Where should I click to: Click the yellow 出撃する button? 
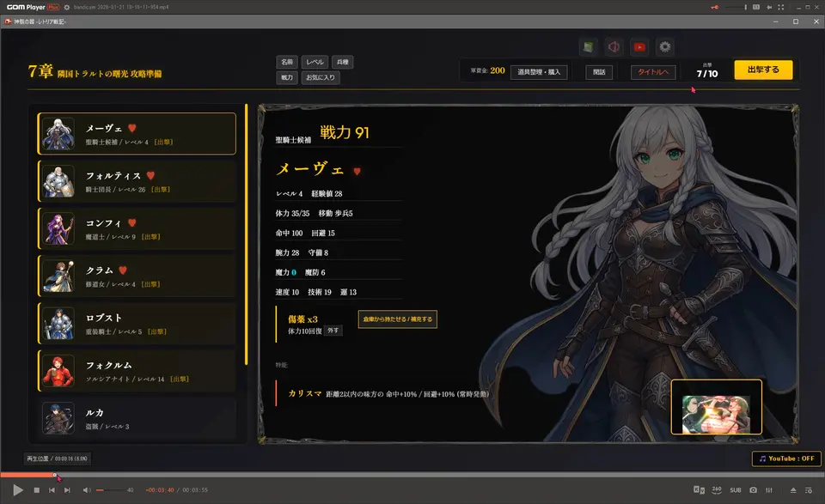(x=763, y=70)
